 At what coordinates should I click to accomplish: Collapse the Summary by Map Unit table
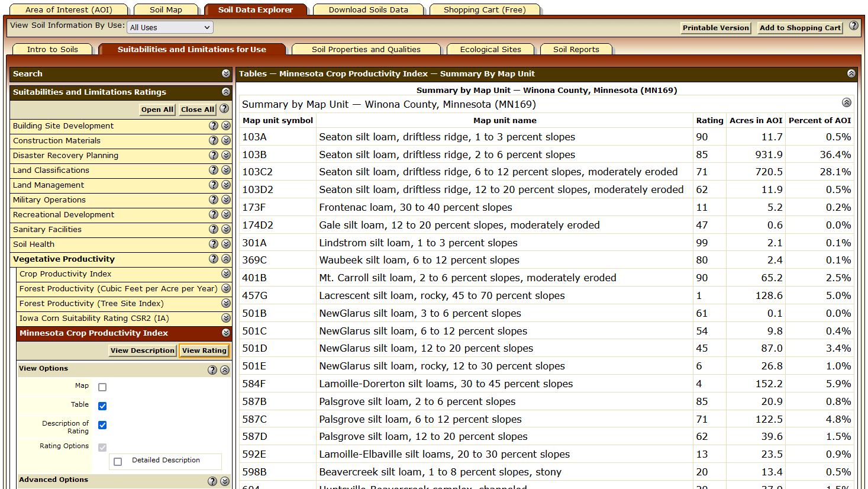coord(847,102)
